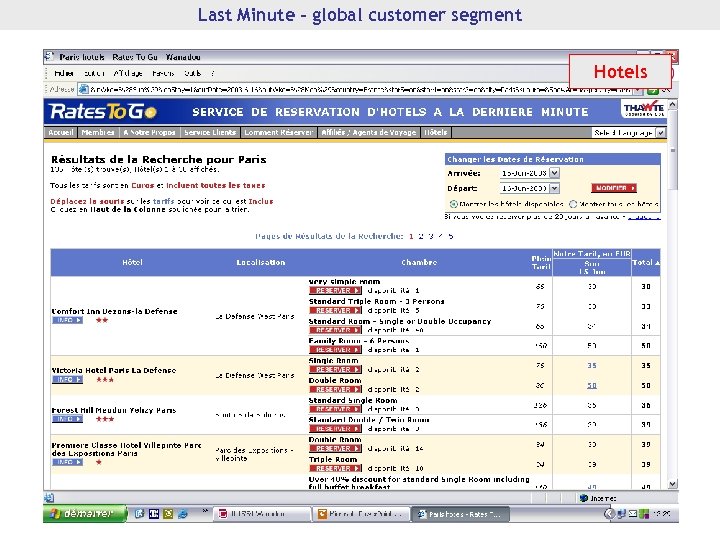This screenshot has height=540, width=720.
Task: Open the Select Language dropdown
Action: click(661, 133)
